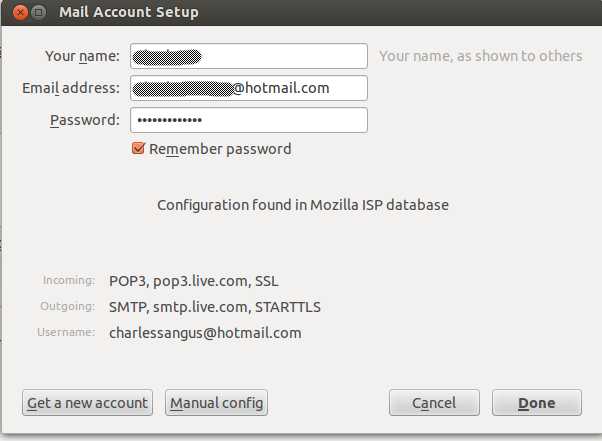Image resolution: width=602 pixels, height=441 pixels.
Task: Click the Password label
Action: click(85, 120)
